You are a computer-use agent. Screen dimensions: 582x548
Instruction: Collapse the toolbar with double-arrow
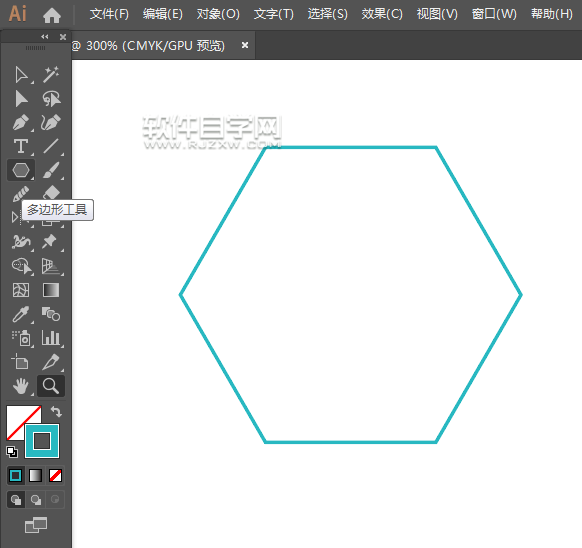[45, 36]
